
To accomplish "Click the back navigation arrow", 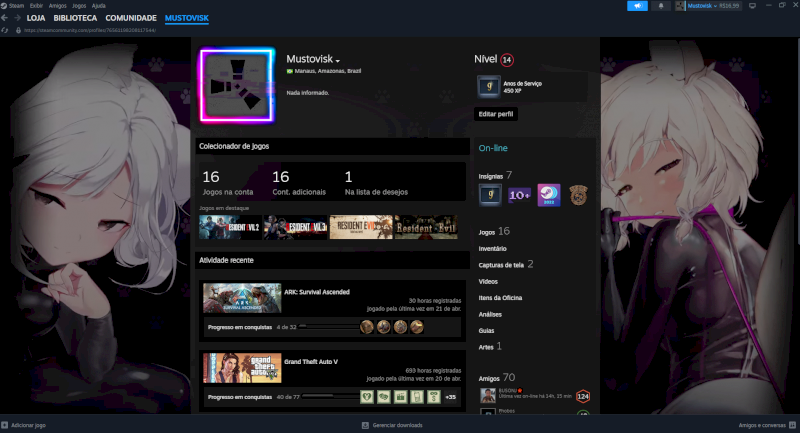I will coord(5,18).
